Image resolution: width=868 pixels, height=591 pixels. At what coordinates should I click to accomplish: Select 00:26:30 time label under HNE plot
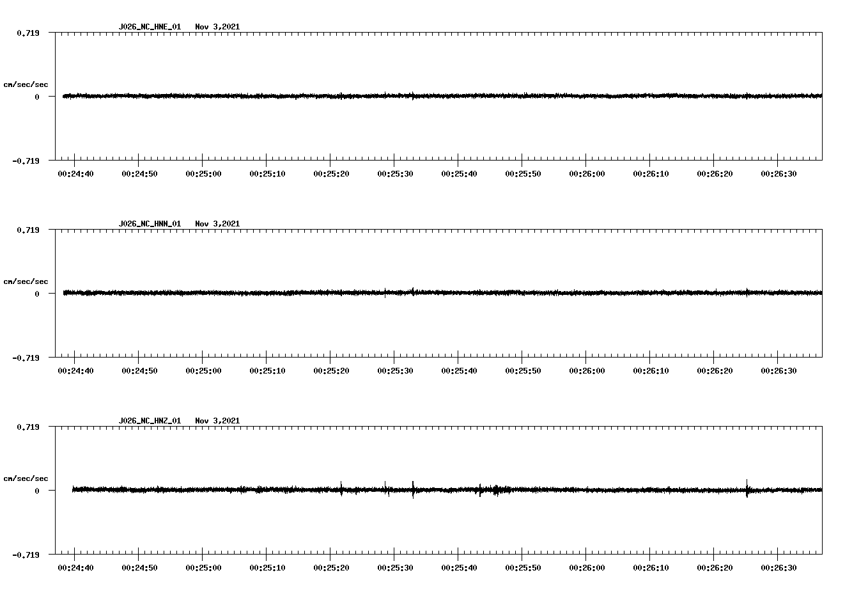(x=779, y=174)
